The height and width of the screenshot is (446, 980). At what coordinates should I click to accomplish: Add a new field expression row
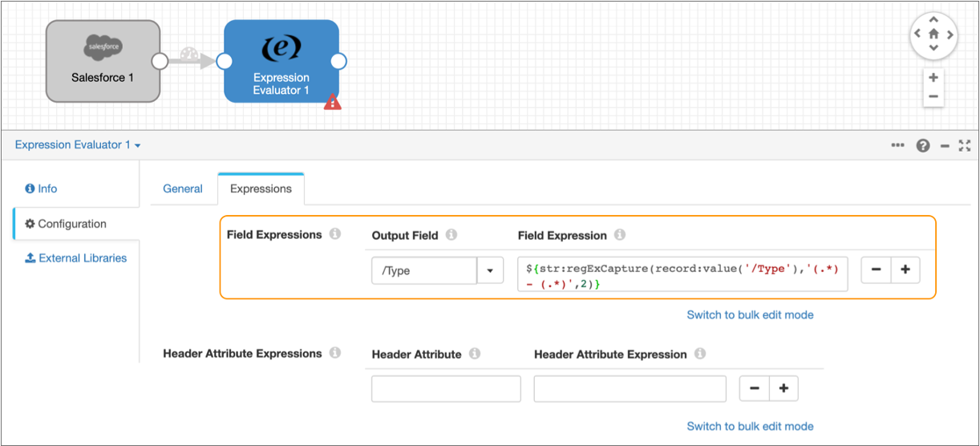pos(905,271)
